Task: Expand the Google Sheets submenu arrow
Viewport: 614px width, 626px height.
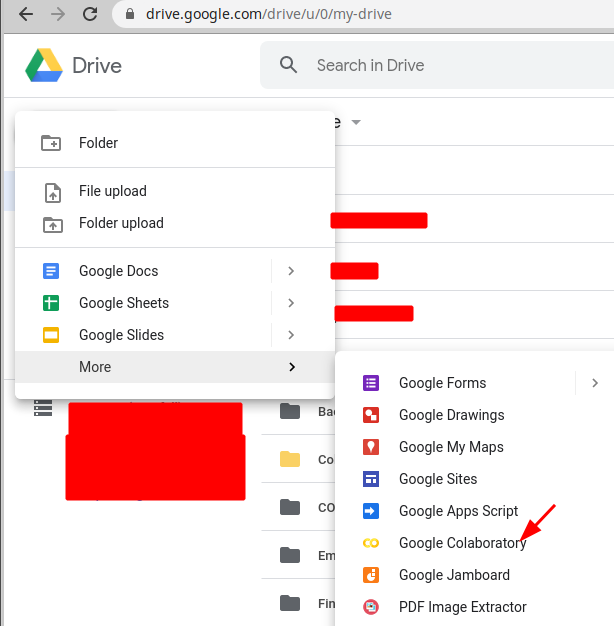Action: tap(291, 303)
